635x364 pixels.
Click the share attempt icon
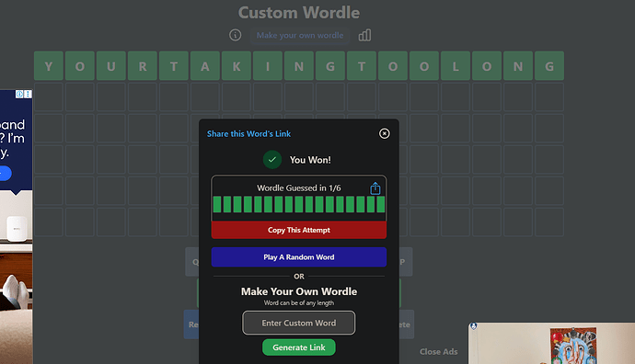[375, 188]
